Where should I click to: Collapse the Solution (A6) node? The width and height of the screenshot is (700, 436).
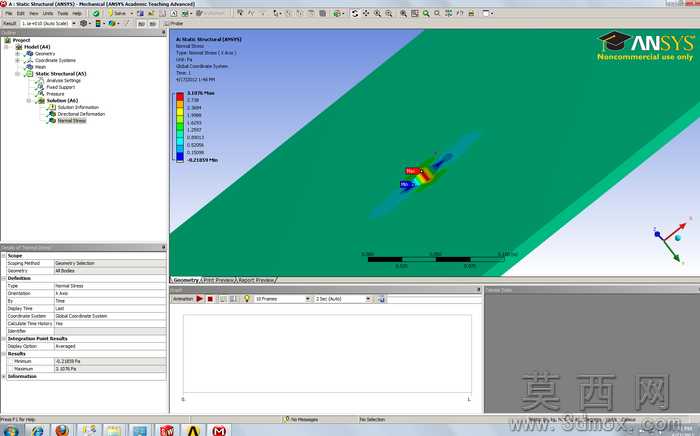29,100
